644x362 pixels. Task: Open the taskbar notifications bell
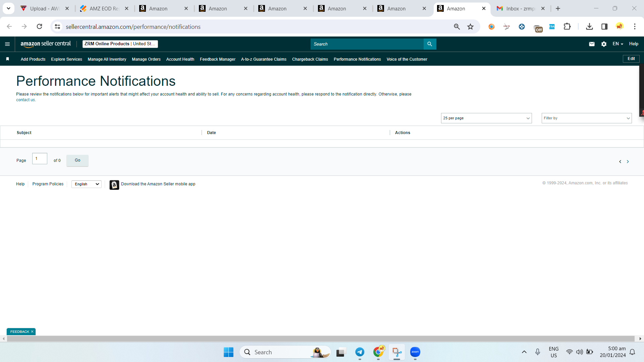[x=632, y=352]
